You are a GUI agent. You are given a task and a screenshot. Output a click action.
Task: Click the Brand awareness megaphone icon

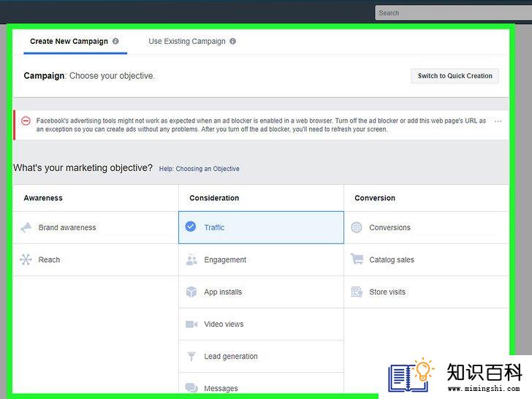[x=26, y=227]
